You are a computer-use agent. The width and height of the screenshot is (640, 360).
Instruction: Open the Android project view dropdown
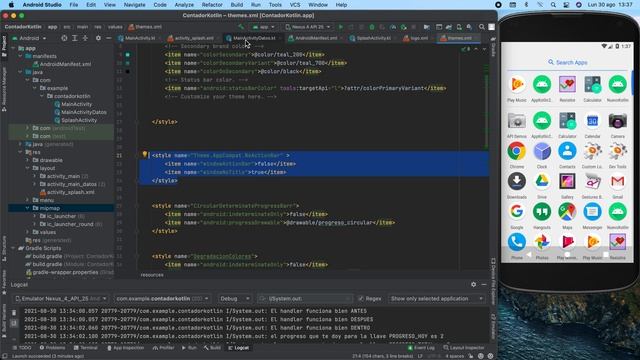tap(29, 38)
